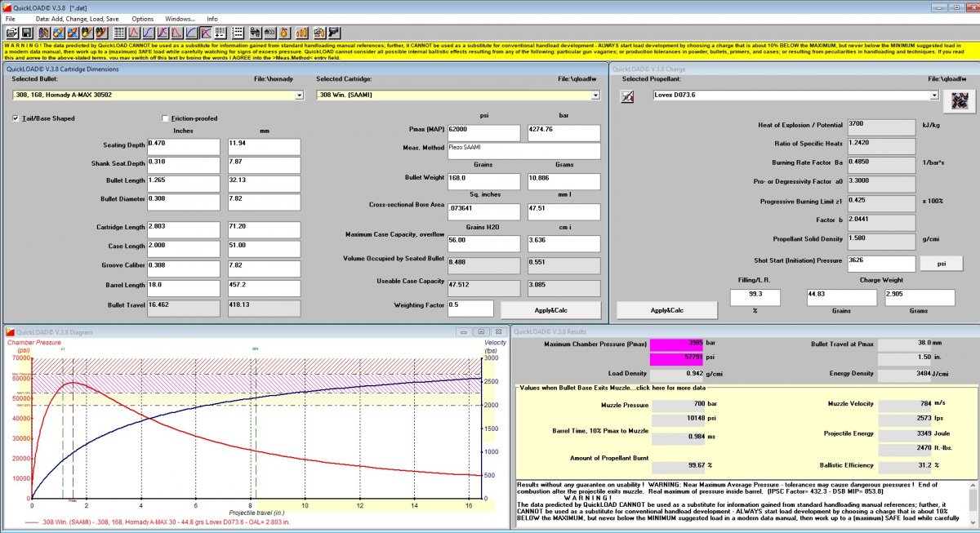Click the three orange cartridges toolbar icon
The width and height of the screenshot is (980, 533).
(301, 33)
